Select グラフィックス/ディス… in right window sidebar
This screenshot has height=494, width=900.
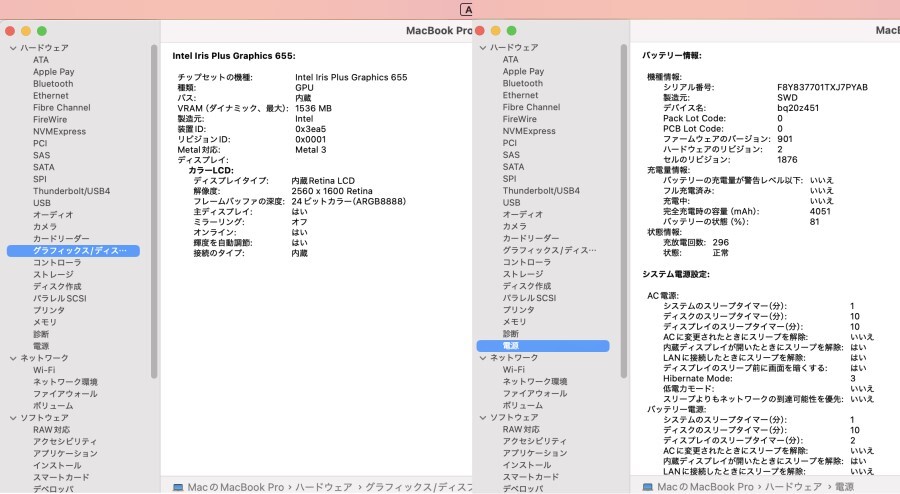[x=549, y=250]
